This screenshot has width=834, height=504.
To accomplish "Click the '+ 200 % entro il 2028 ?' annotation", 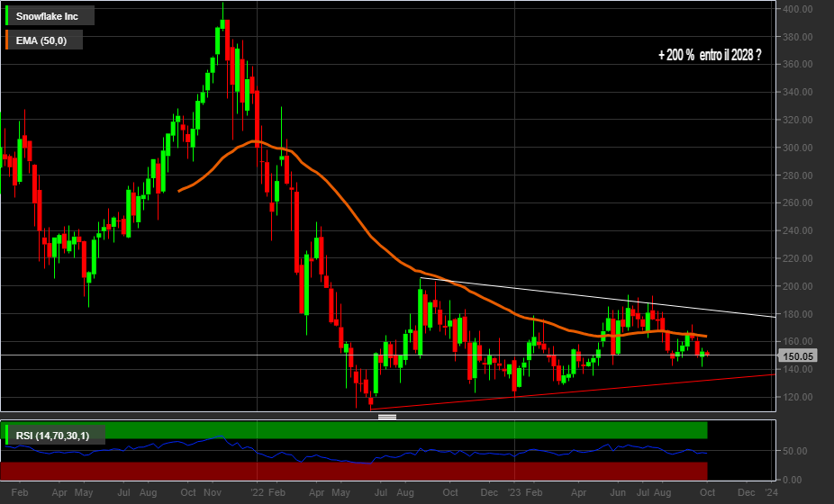I will pos(710,55).
